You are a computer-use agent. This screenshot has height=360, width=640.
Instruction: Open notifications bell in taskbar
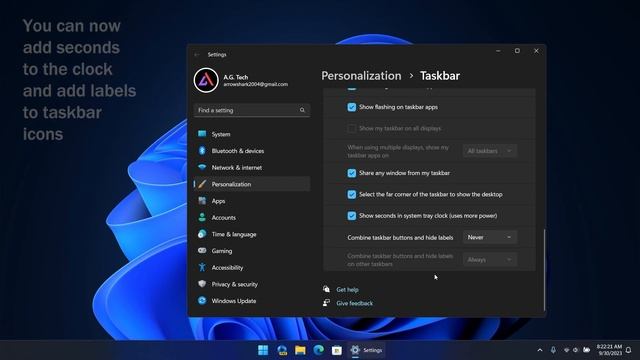629,350
